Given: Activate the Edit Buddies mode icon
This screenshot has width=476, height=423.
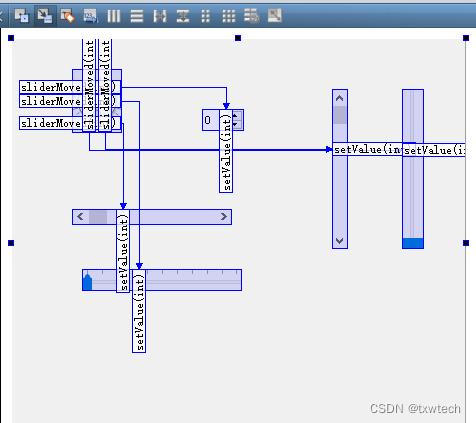Looking at the screenshot, I should tap(67, 16).
